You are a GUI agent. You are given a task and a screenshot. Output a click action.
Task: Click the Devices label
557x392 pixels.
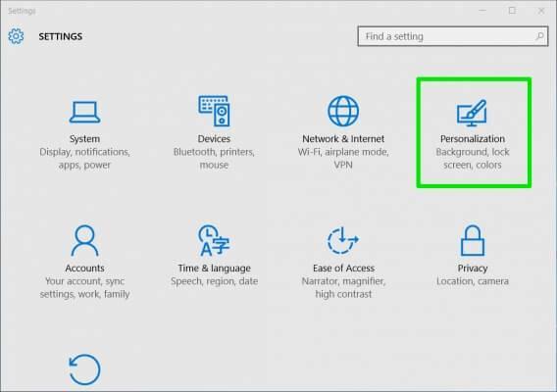tap(214, 139)
